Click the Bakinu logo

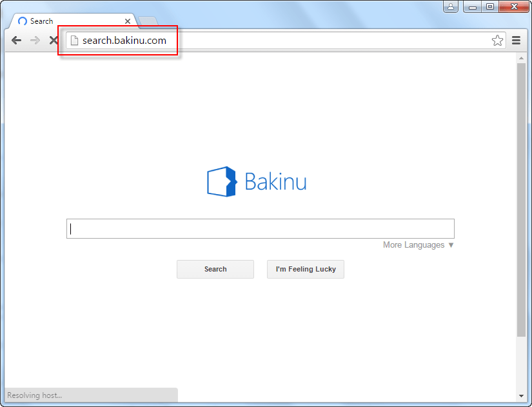tap(257, 182)
